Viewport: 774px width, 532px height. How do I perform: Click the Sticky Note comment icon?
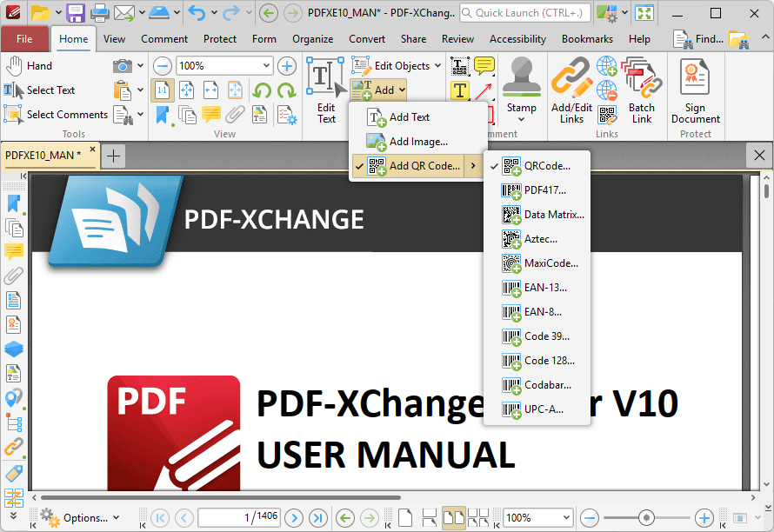484,66
